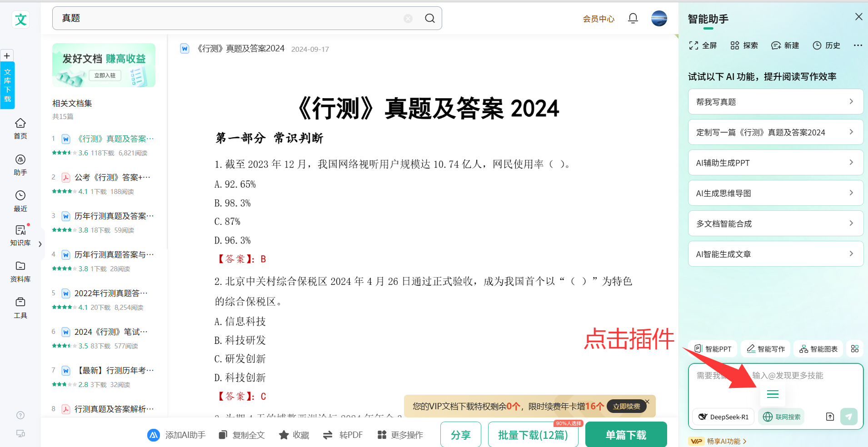Click the search magnifier icon

coord(429,18)
